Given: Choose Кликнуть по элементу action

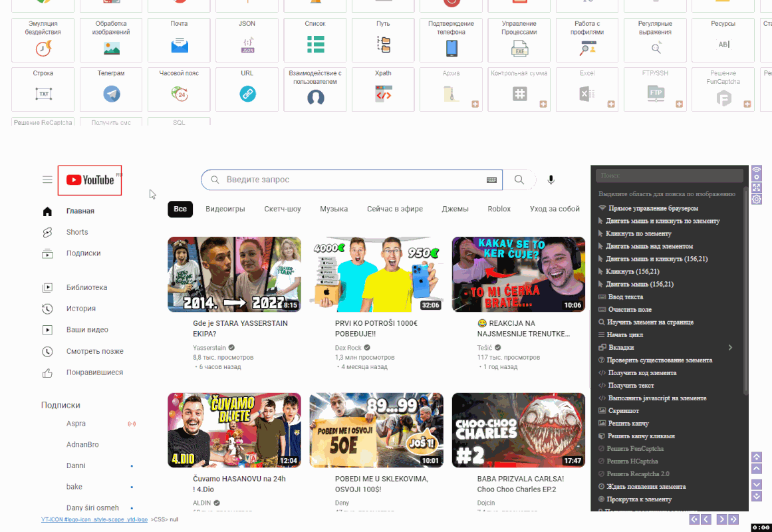Looking at the screenshot, I should [638, 234].
